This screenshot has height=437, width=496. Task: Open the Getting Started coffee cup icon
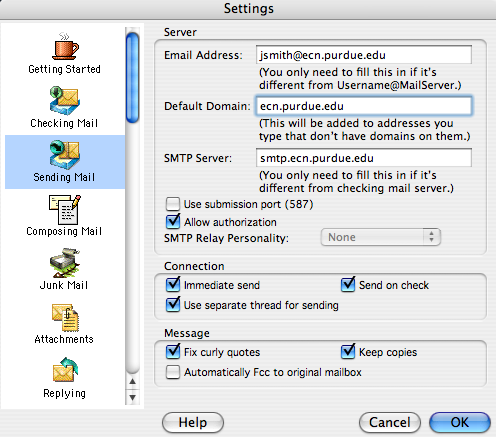coord(65,46)
